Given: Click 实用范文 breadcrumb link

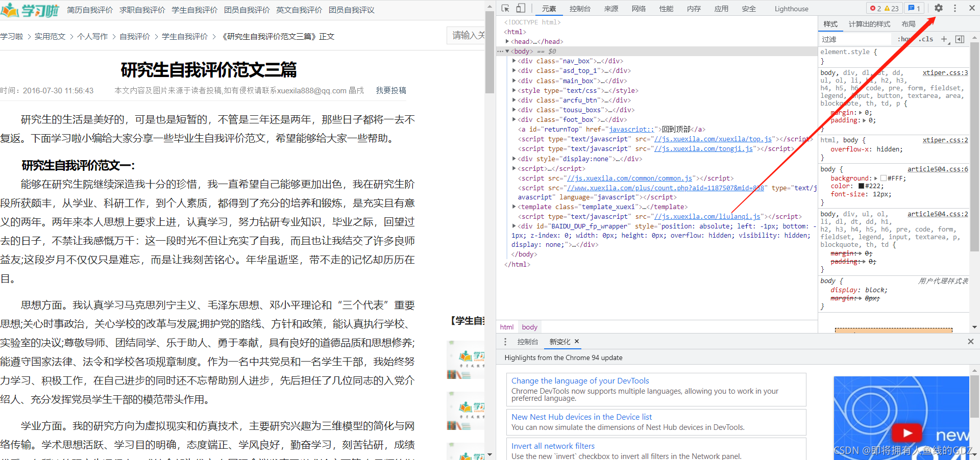Looking at the screenshot, I should [x=50, y=36].
